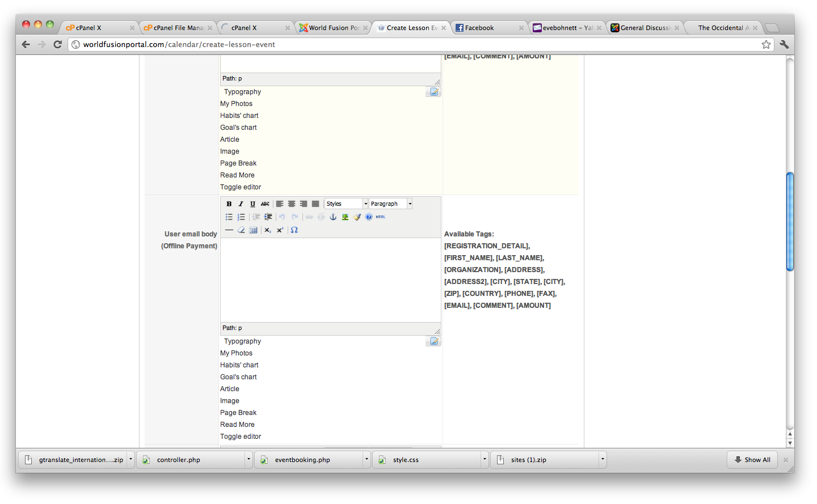The width and height of the screenshot is (817, 504).
Task: Switch to the evebohnett Yahoo tab
Action: tap(566, 28)
